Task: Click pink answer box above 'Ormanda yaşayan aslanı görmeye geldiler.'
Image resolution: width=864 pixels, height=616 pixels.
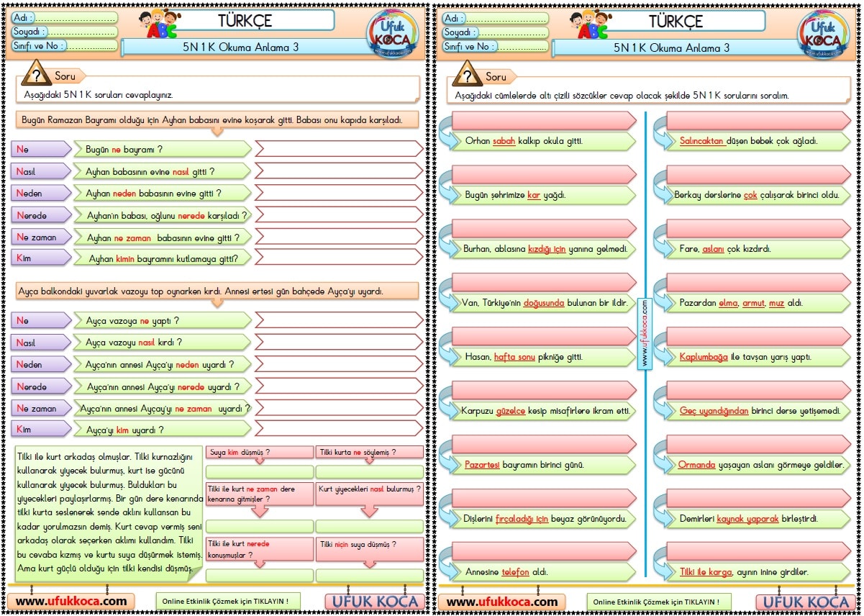Action: pyautogui.click(x=759, y=444)
